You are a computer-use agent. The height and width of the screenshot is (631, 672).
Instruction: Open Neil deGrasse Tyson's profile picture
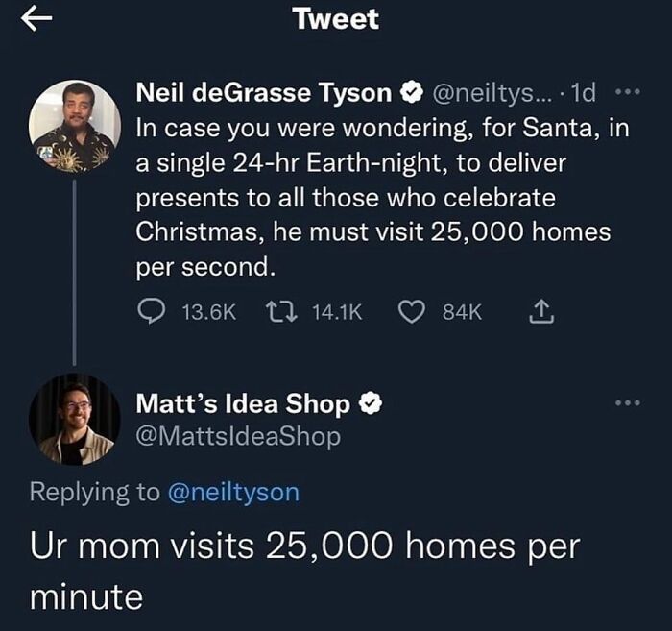tap(74, 126)
